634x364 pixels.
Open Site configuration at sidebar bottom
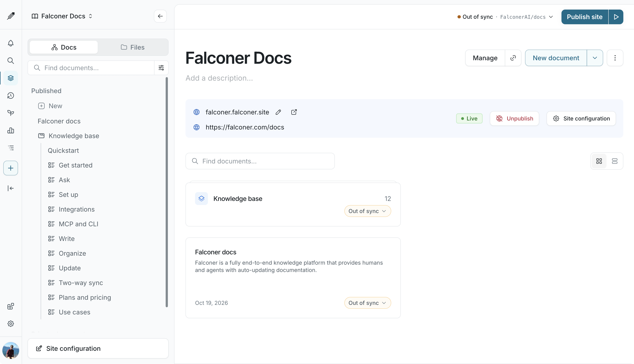point(98,349)
